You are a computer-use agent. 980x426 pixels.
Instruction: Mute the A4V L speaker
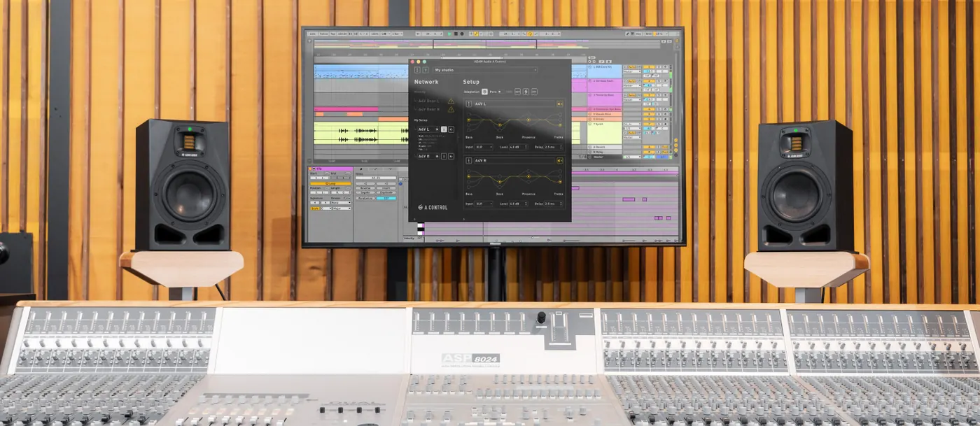tap(559, 104)
